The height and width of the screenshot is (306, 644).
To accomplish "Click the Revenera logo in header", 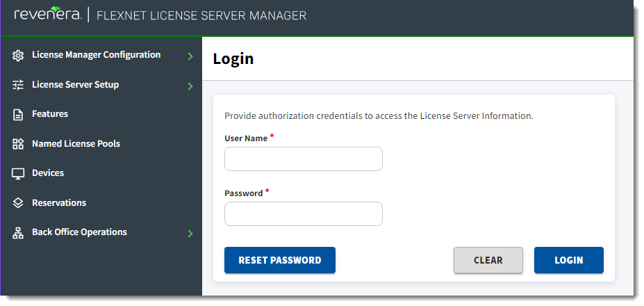I will tap(47, 15).
